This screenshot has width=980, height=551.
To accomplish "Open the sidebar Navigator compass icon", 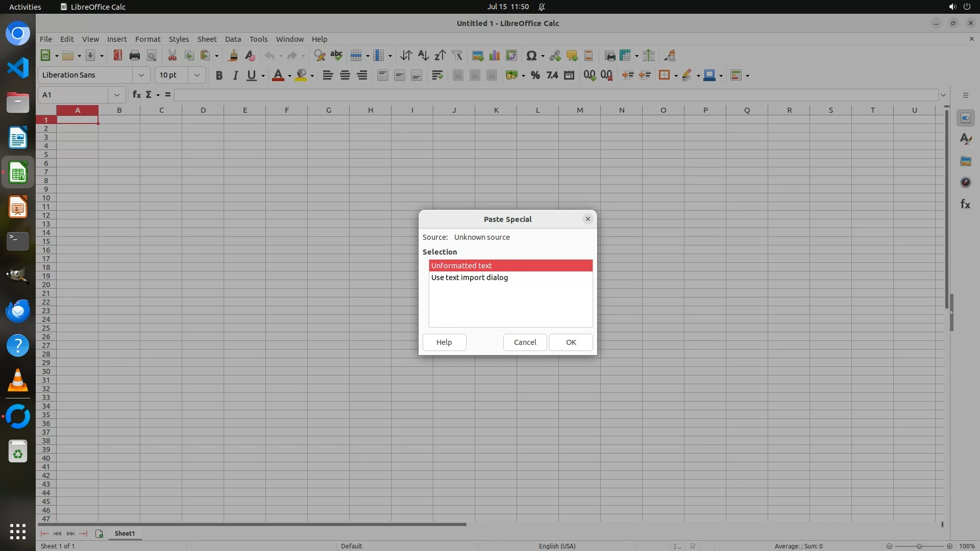I will point(965,183).
